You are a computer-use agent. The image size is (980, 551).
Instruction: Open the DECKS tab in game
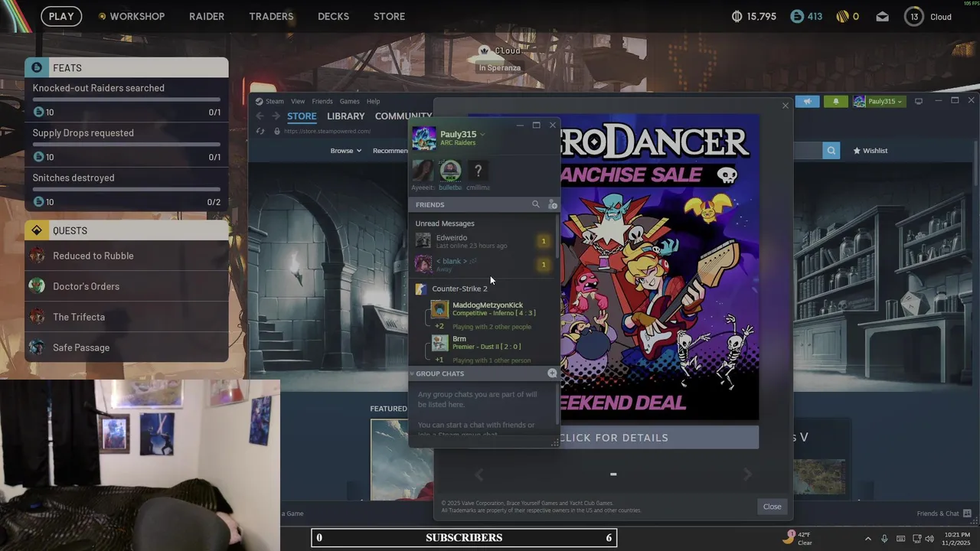(333, 16)
